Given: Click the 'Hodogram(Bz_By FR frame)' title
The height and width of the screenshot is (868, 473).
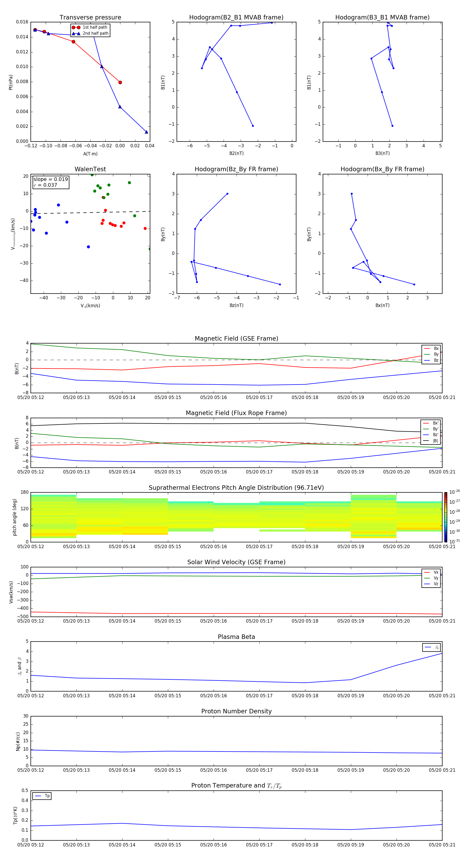Looking at the screenshot, I should (x=236, y=169).
